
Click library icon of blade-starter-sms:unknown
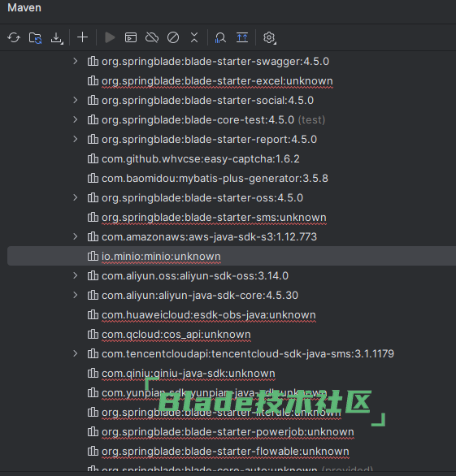93,217
